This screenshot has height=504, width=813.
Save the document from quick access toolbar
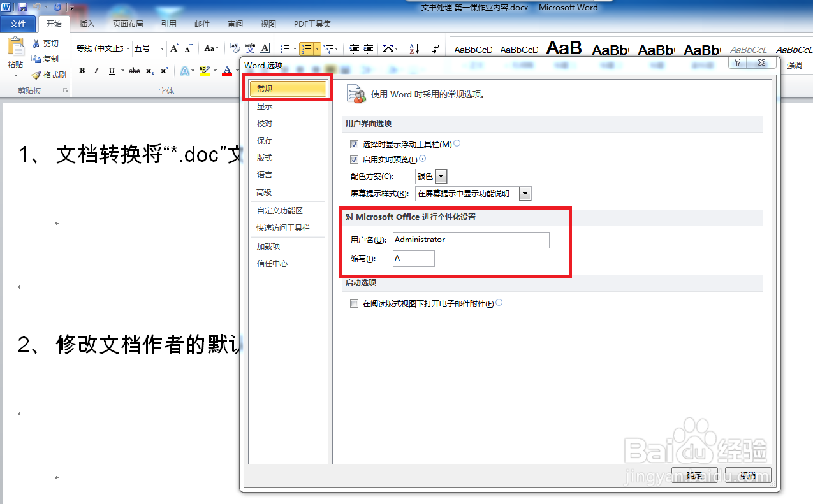tap(23, 7)
